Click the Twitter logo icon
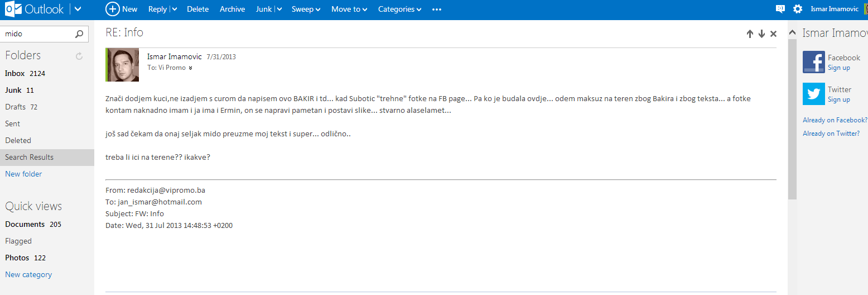 coord(813,94)
